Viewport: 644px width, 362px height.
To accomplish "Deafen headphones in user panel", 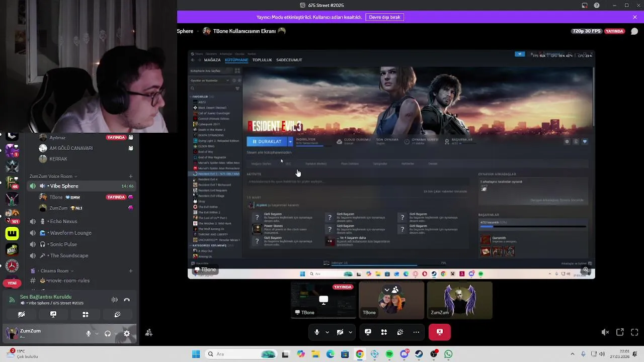I will (107, 333).
